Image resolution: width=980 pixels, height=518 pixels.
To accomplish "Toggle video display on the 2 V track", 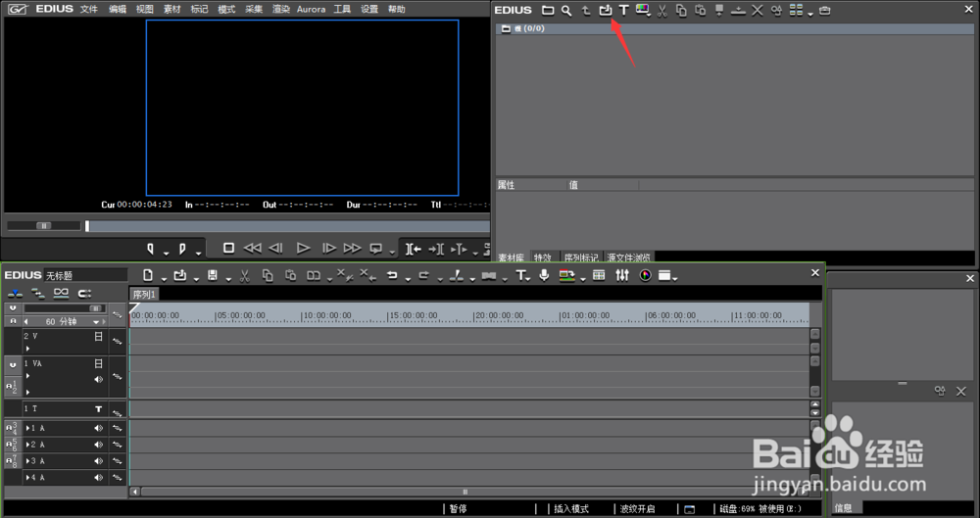I will 98,336.
